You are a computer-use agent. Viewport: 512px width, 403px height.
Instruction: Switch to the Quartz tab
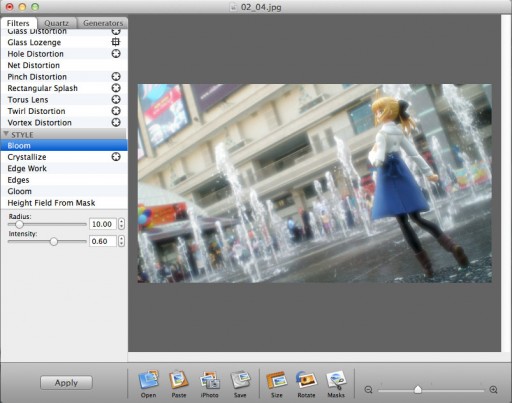(56, 23)
